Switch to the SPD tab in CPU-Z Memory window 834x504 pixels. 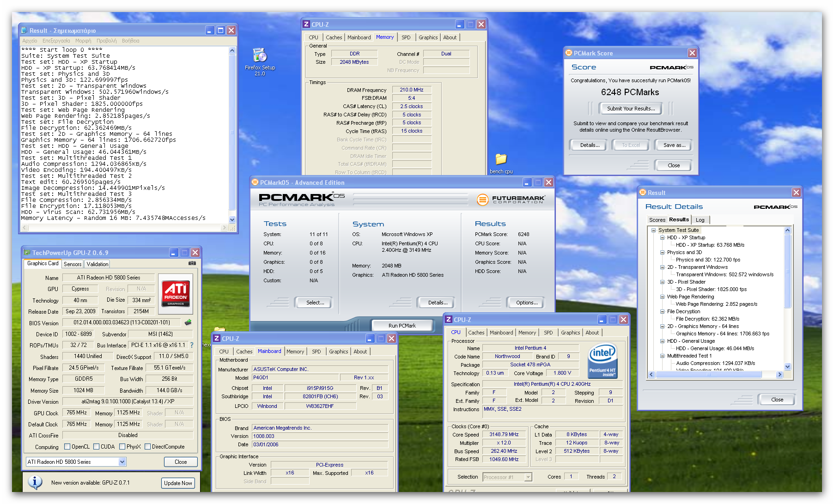tap(406, 37)
